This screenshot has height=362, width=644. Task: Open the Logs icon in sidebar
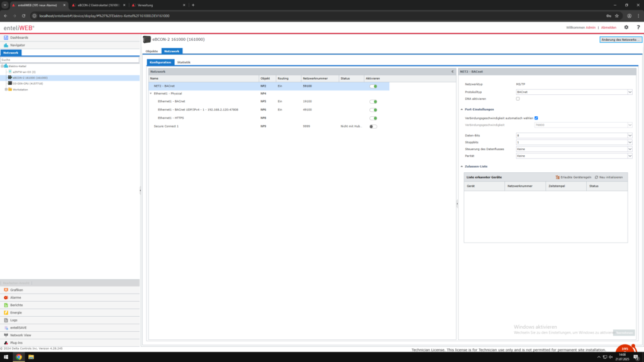coord(6,320)
